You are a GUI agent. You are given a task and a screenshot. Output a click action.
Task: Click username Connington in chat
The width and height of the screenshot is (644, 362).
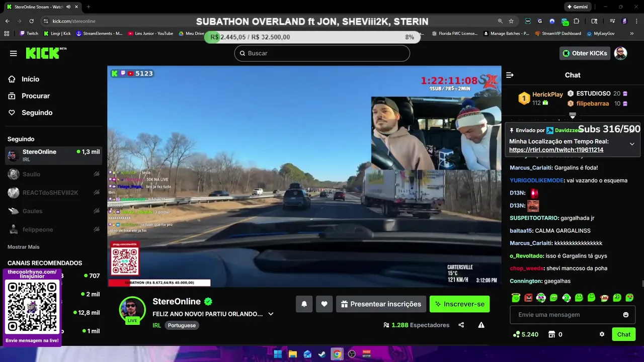point(526,281)
